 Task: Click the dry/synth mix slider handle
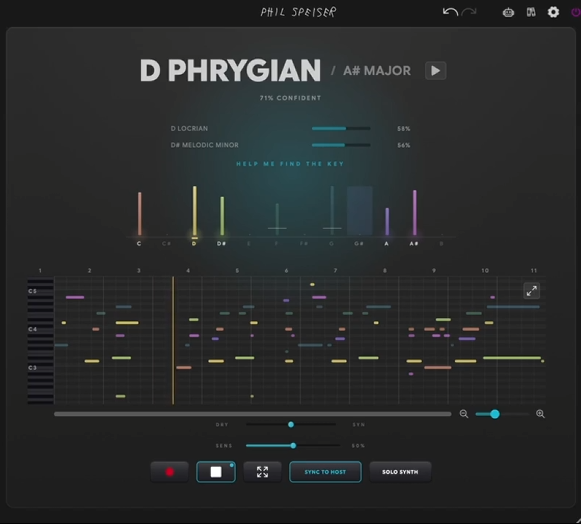pos(291,425)
